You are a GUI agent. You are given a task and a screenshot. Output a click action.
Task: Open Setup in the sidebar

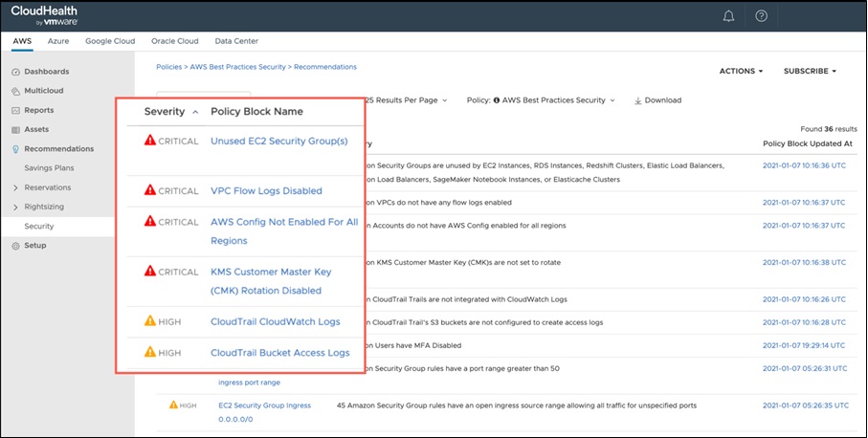point(35,246)
